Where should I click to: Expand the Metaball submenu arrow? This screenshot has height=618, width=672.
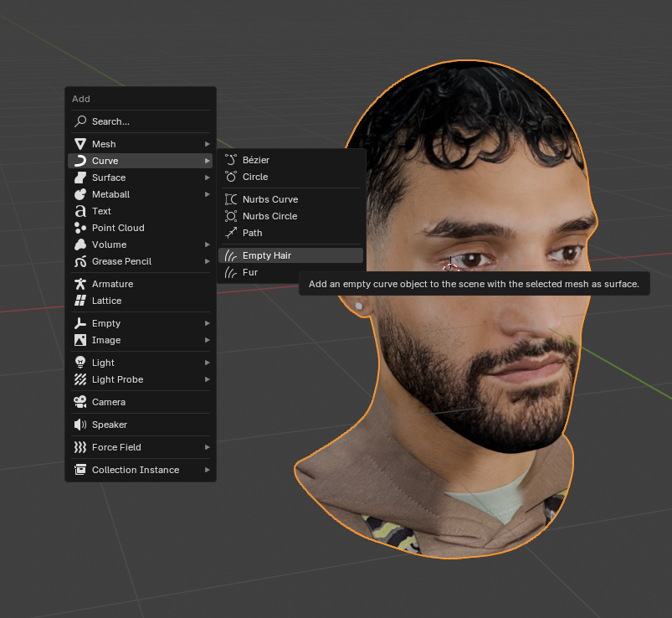pyautogui.click(x=208, y=194)
